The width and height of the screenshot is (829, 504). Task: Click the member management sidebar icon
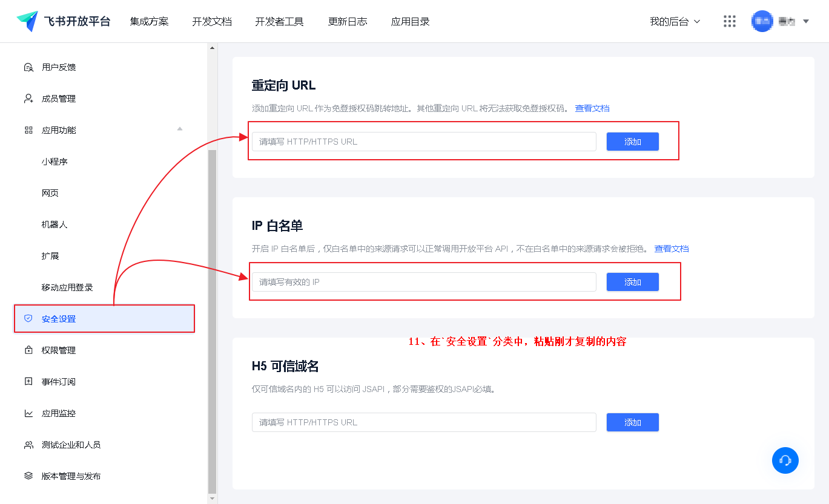[x=28, y=99]
